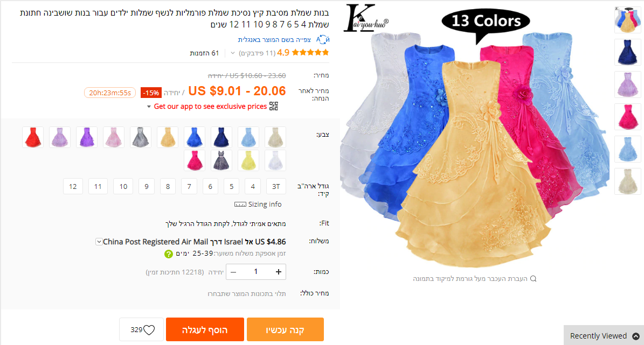Pick size 8 option
The image size is (644, 345).
[x=168, y=186]
